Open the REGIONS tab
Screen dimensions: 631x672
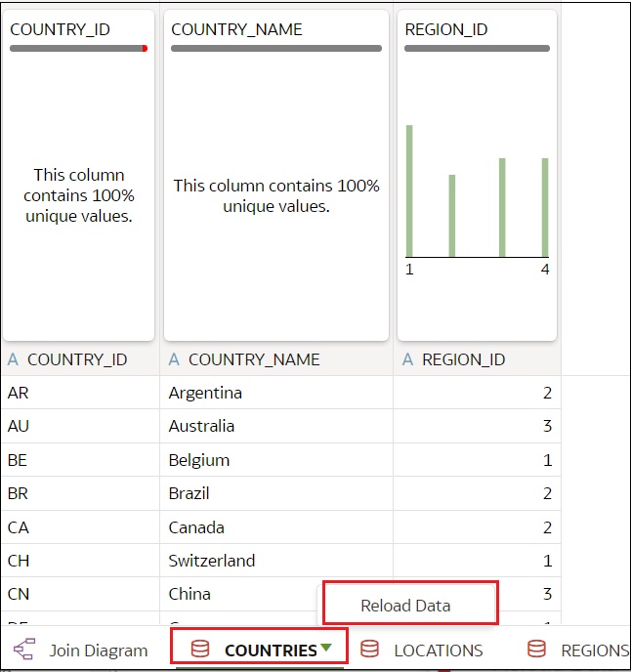pyautogui.click(x=578, y=650)
